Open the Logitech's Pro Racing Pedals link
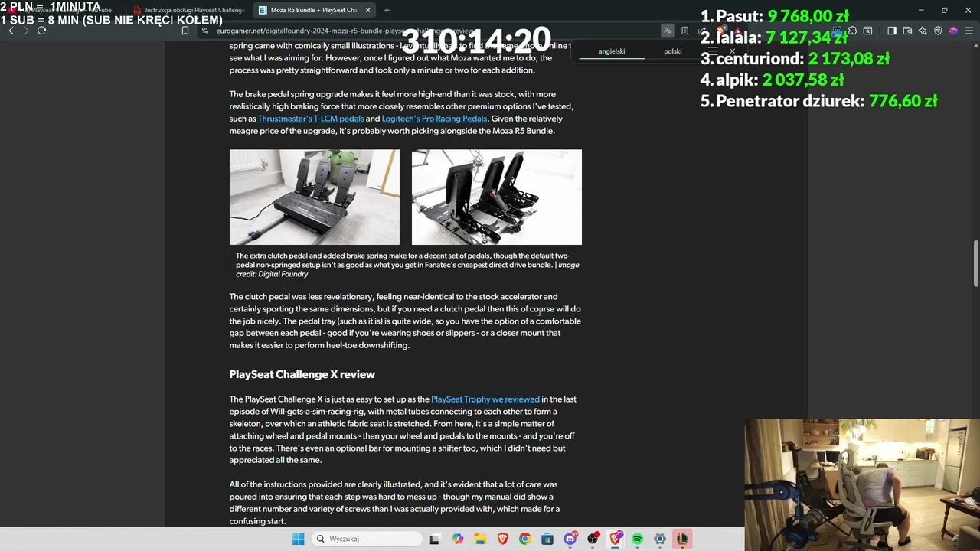 434,119
